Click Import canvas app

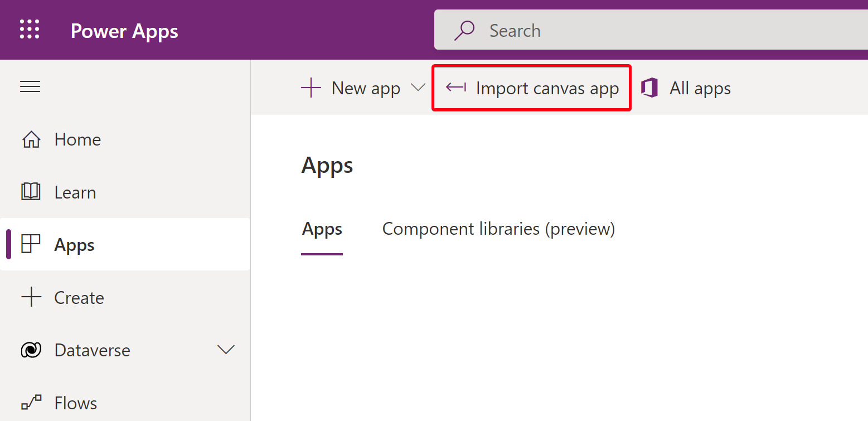click(532, 88)
